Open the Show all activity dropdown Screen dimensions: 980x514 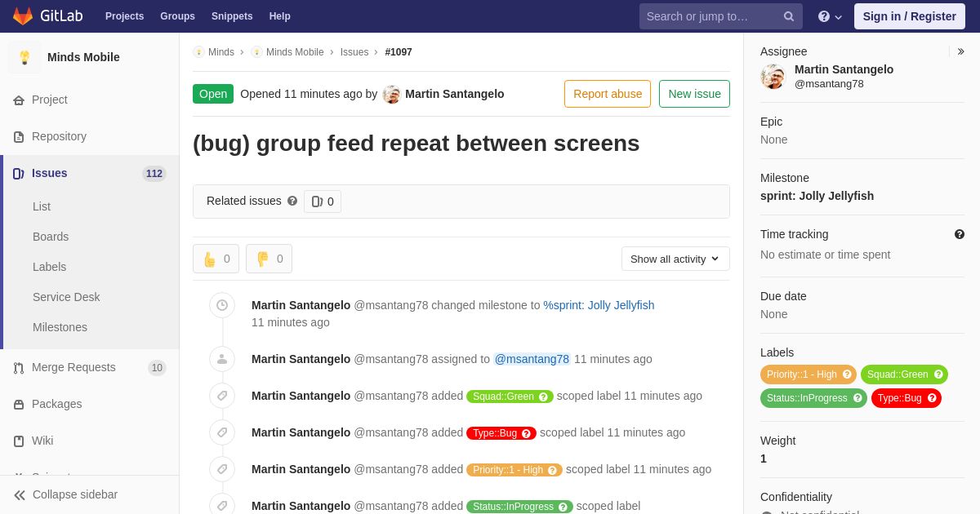675,259
